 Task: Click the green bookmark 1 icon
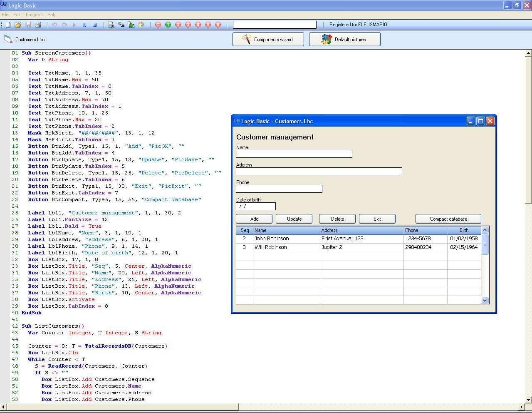point(168,25)
